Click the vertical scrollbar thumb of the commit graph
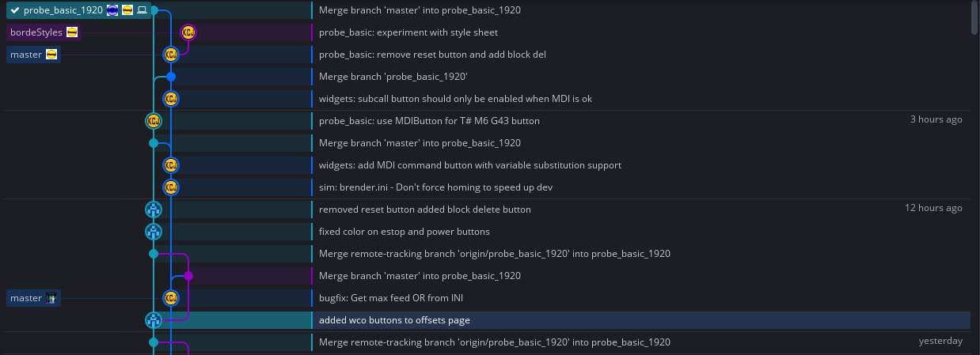The height and width of the screenshot is (355, 980). tap(974, 17)
